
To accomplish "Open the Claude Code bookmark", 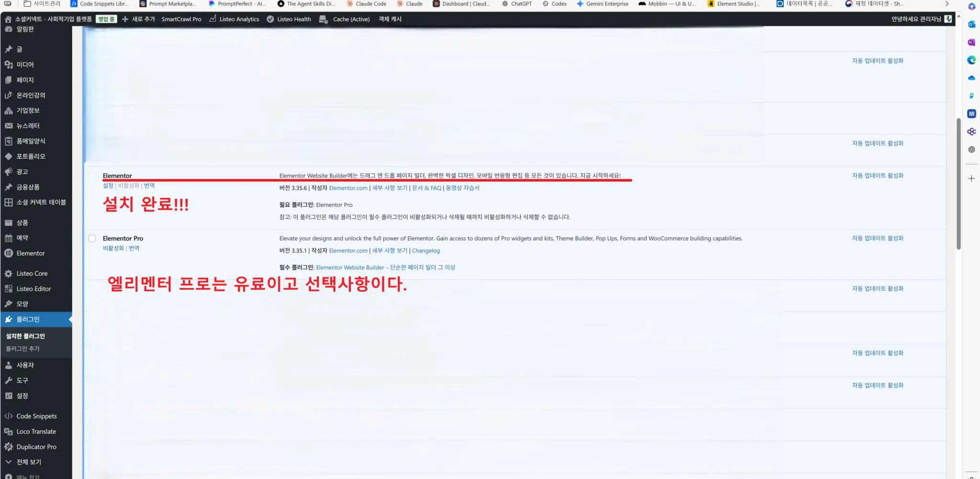I will [x=366, y=4].
